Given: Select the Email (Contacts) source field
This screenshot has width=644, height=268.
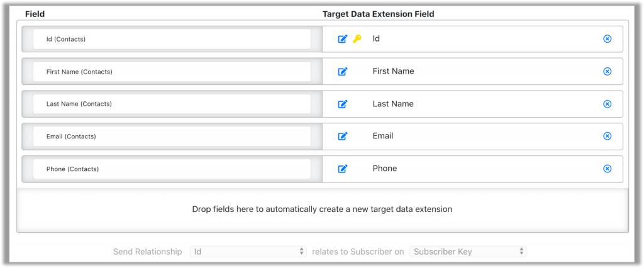Looking at the screenshot, I should [172, 136].
